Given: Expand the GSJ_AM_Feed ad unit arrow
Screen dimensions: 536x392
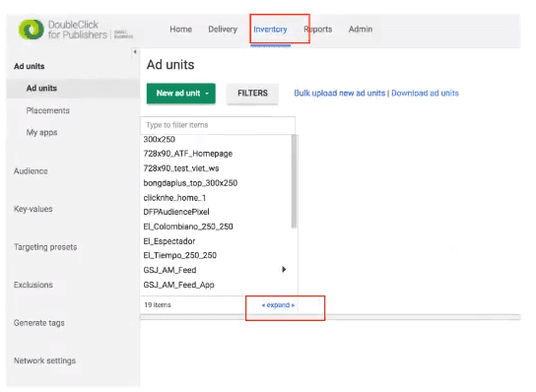Looking at the screenshot, I should point(284,270).
